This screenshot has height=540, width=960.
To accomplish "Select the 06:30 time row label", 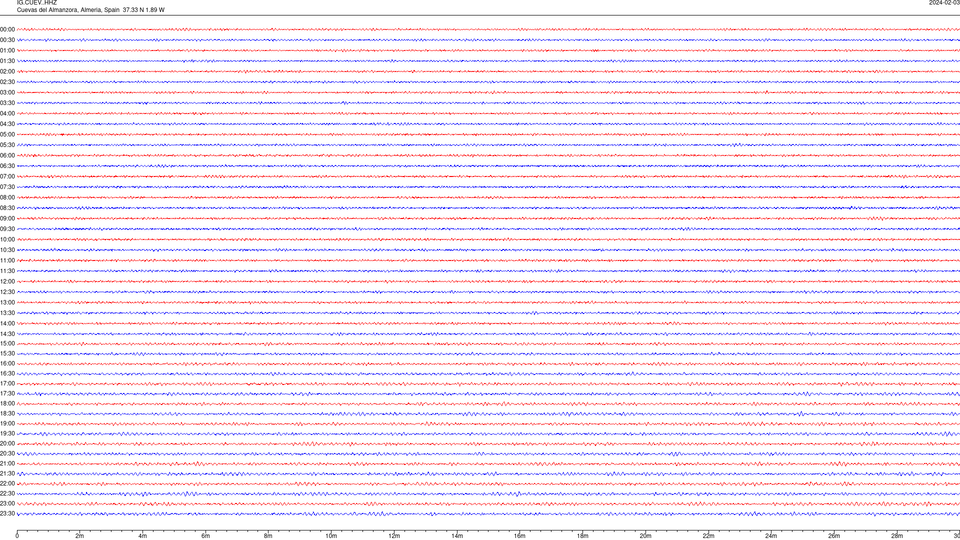I will pos(7,166).
